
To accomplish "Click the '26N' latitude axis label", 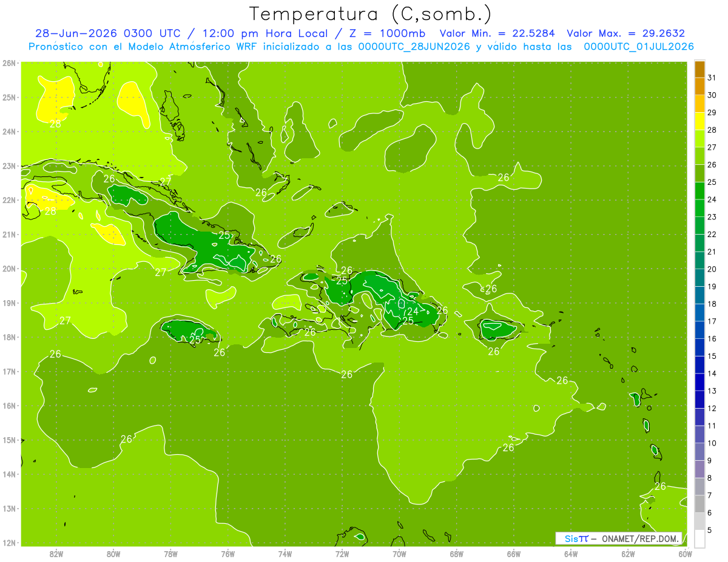I will tap(9, 63).
